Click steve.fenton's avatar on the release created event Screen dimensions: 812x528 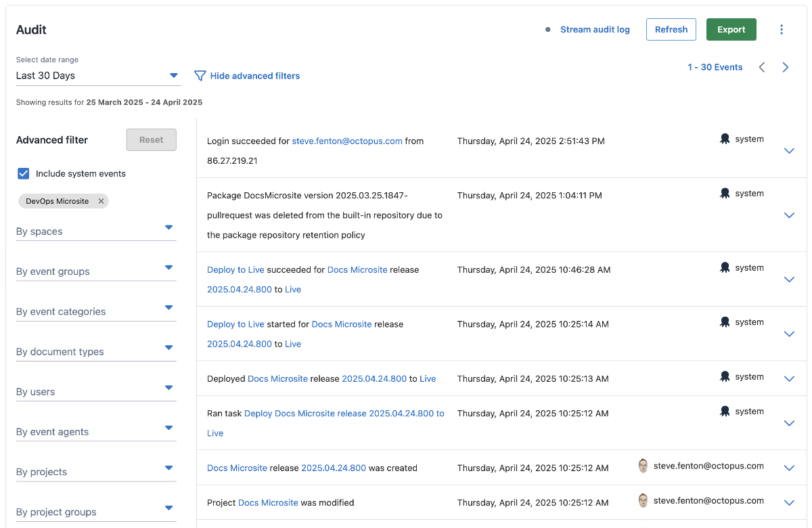click(x=643, y=466)
